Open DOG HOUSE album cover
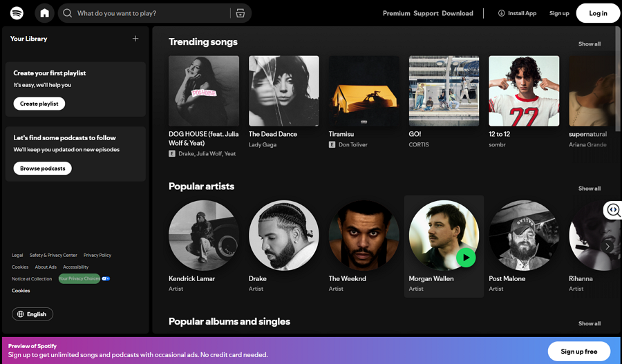The height and width of the screenshot is (364, 622). (x=204, y=90)
